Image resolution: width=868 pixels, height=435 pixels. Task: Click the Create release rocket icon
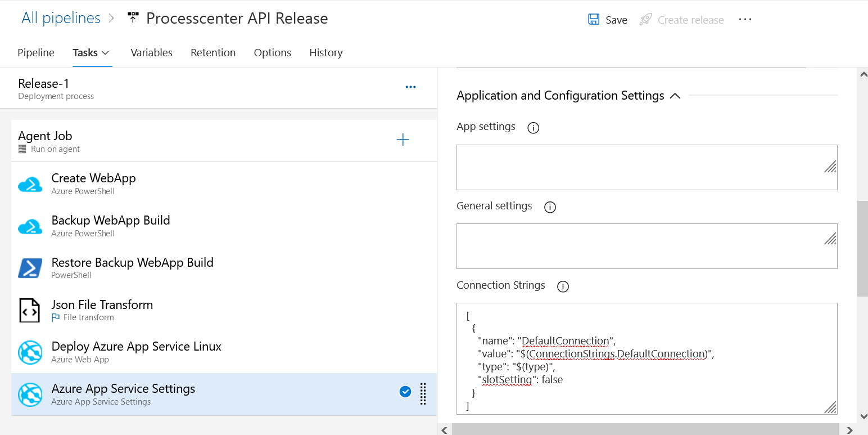tap(646, 20)
